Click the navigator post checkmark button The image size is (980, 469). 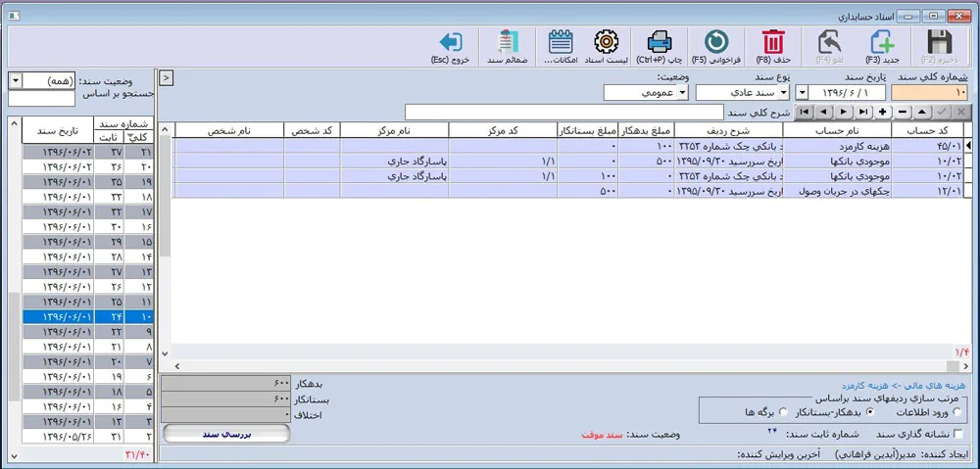tap(942, 112)
